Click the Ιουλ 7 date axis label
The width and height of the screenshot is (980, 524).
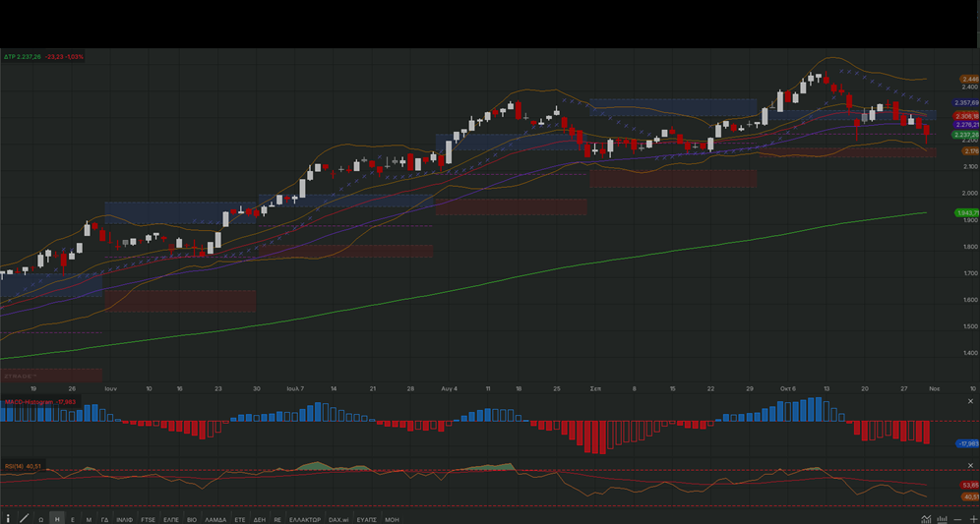click(x=295, y=388)
